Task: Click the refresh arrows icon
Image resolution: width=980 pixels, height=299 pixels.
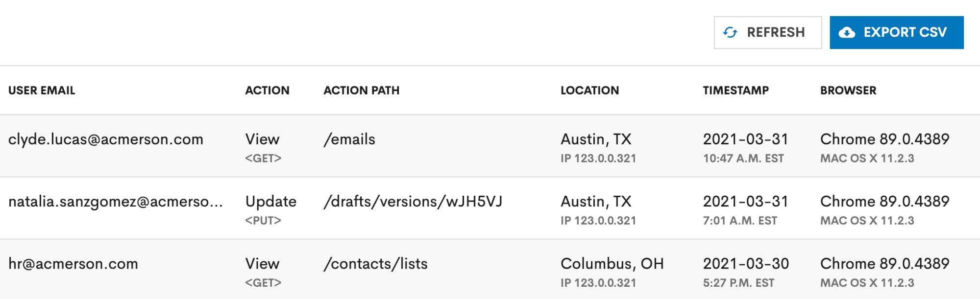Action: (x=730, y=32)
